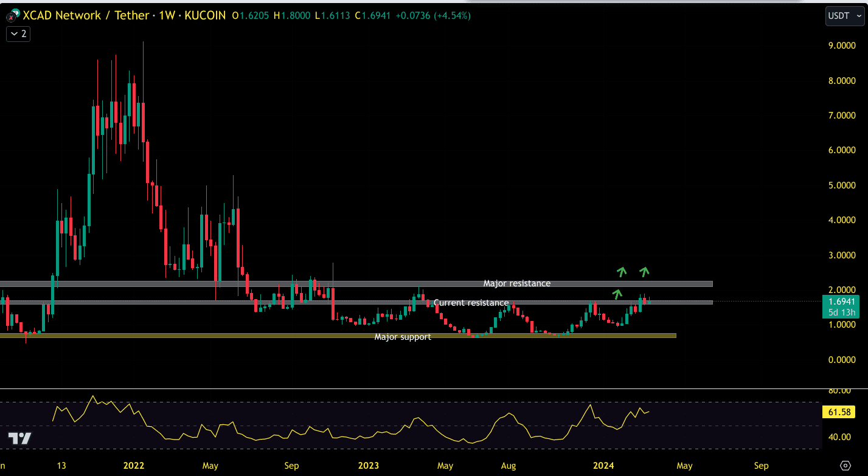The height and width of the screenshot is (476, 868).
Task: Click the open value O1.6205
Action: (x=251, y=16)
